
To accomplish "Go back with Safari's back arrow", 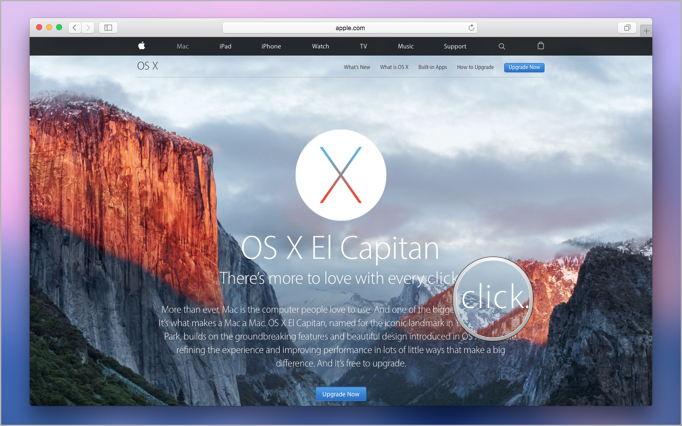I will [x=75, y=27].
